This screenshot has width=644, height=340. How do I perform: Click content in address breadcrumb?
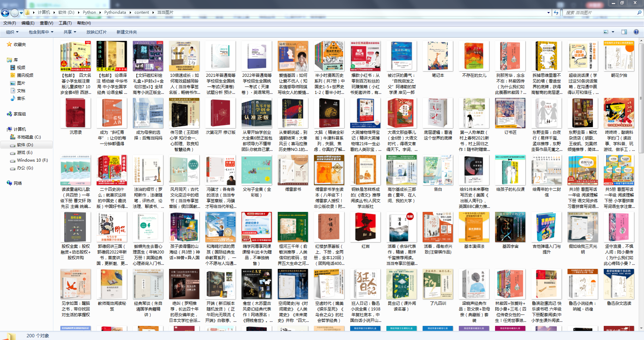[x=142, y=12]
